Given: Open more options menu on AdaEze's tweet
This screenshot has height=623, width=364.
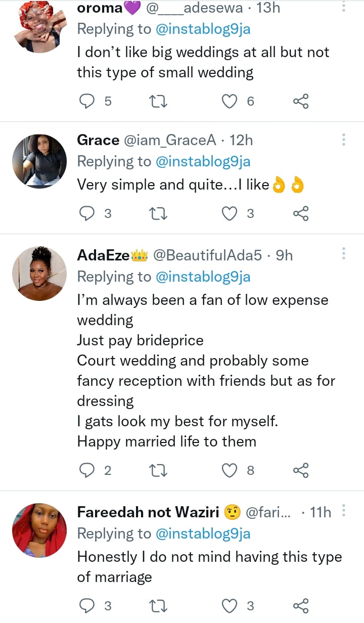Looking at the screenshot, I should pos(344,255).
